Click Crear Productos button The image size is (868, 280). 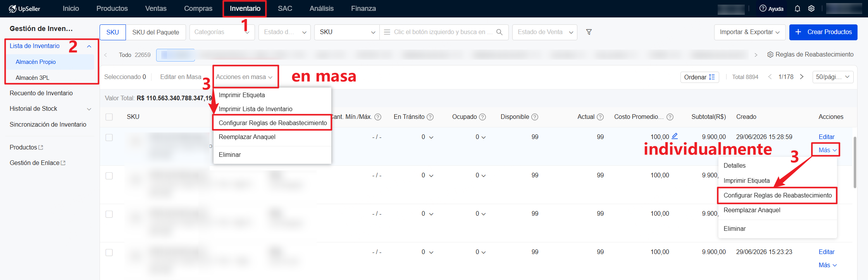point(823,32)
